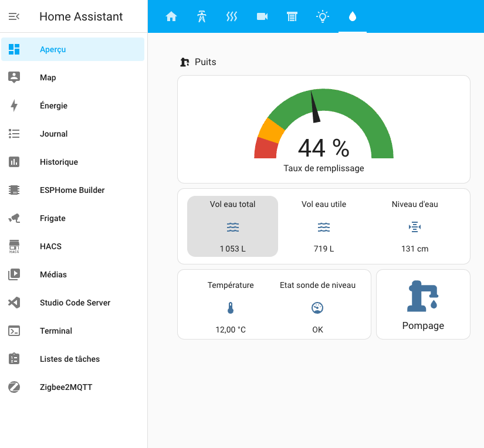This screenshot has height=448, width=484.
Task: Click the Pompage button card
Action: [423, 304]
